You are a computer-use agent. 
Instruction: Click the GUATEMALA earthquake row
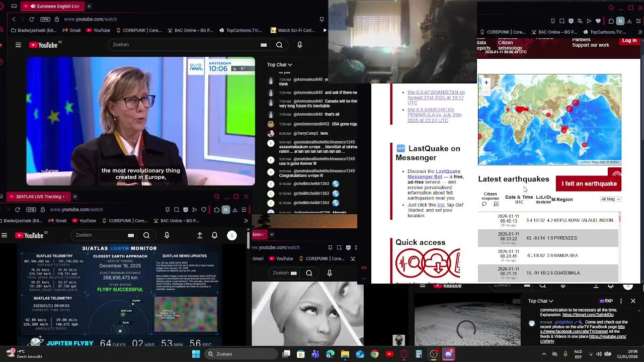pos(548,273)
